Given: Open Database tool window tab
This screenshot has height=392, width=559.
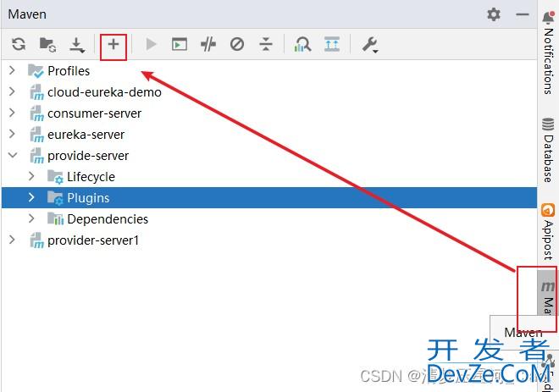Looking at the screenshot, I should point(548,150).
